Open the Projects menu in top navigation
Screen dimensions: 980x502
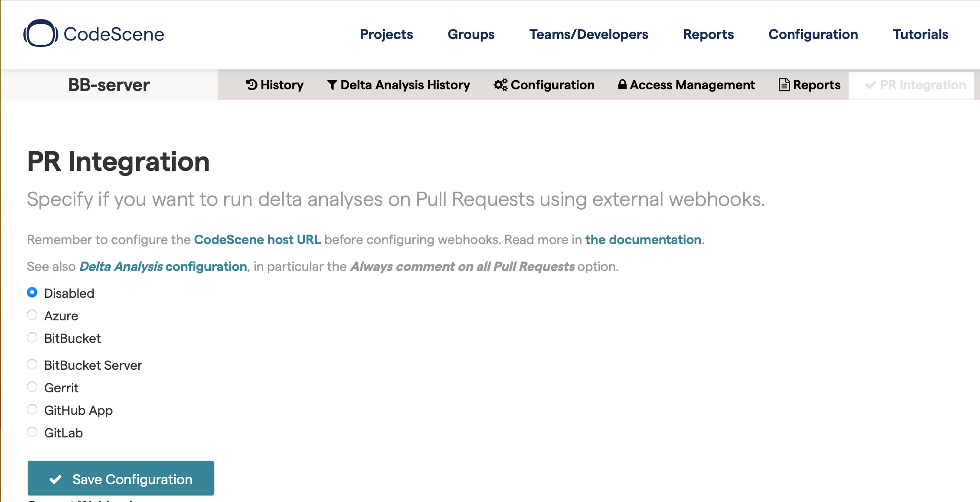386,34
